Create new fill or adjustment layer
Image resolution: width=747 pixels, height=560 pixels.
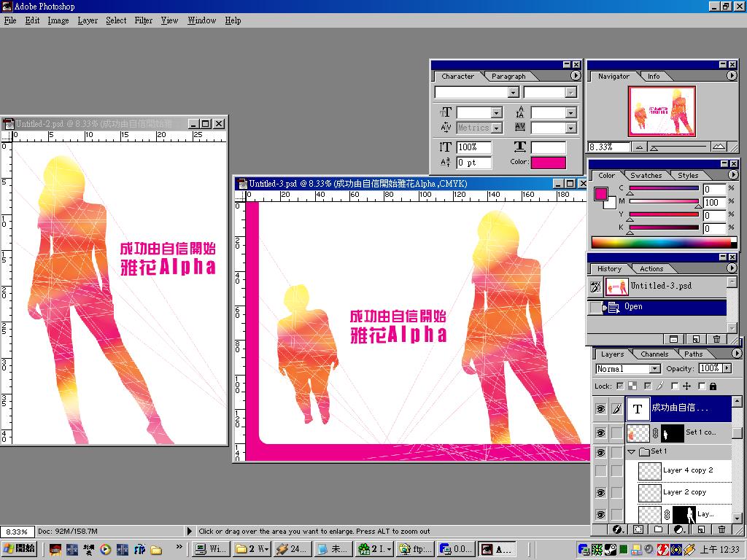[x=680, y=529]
